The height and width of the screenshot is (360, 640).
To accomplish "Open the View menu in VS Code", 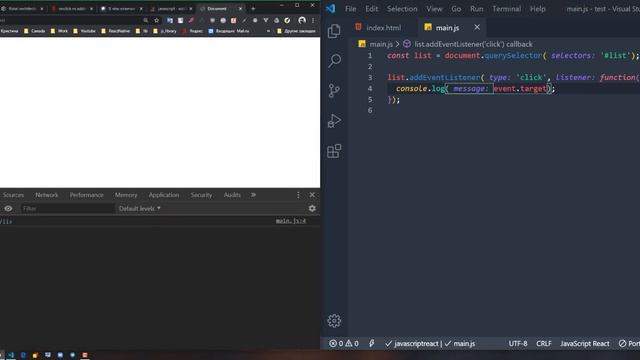I will (x=434, y=9).
